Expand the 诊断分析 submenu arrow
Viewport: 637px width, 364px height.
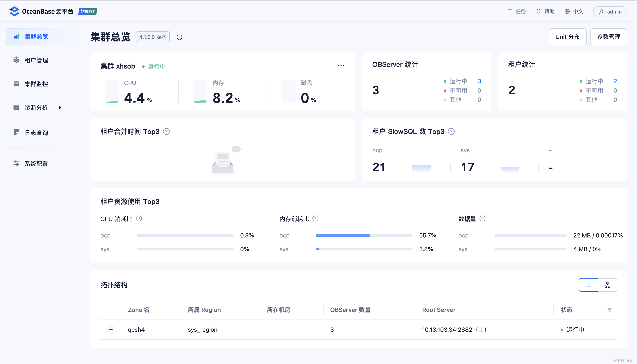[60, 108]
